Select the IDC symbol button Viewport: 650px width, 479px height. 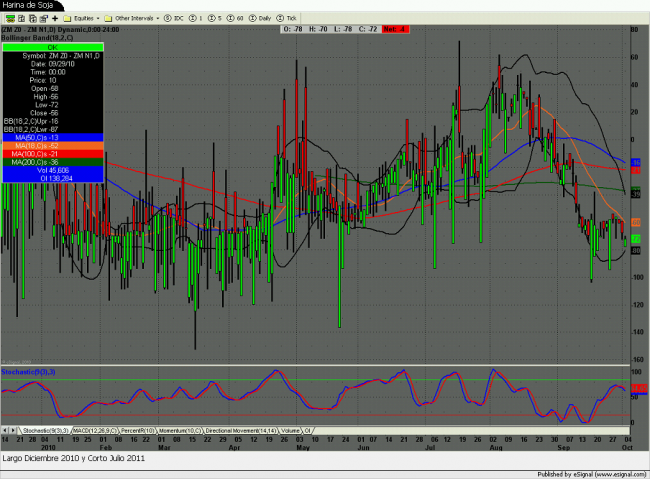(174, 18)
